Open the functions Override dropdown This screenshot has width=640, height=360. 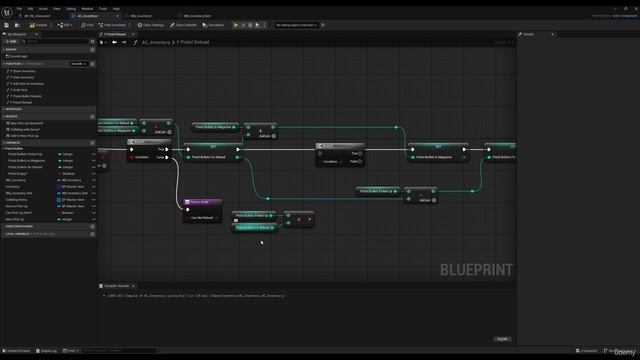coord(78,64)
